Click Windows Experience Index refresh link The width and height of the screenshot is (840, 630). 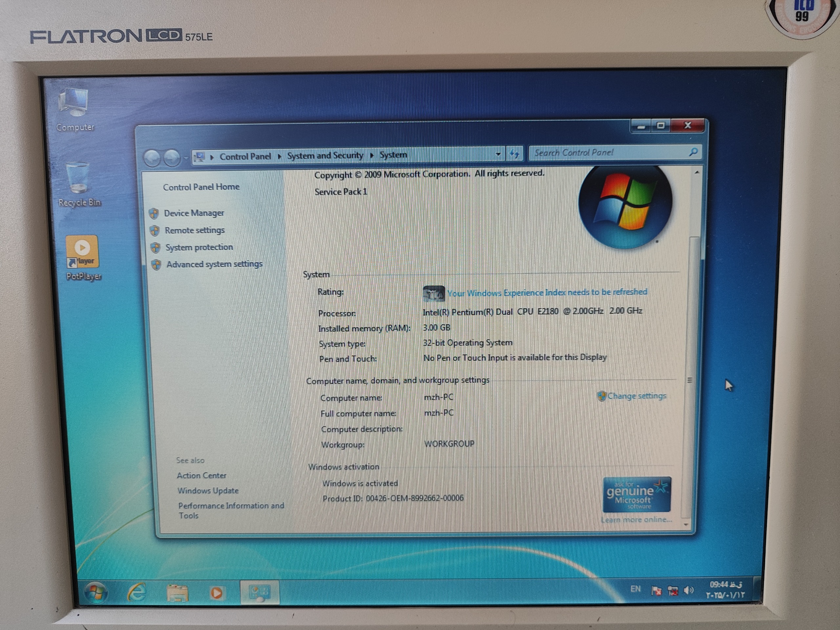pyautogui.click(x=547, y=292)
